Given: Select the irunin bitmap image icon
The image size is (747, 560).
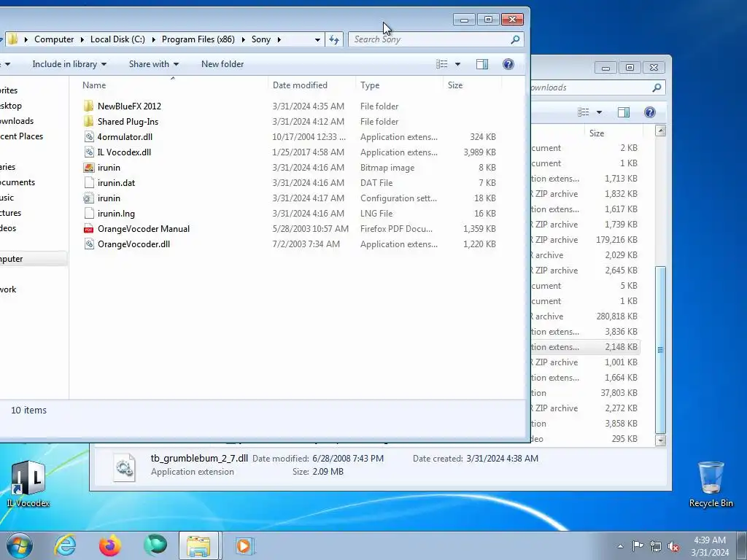Looking at the screenshot, I should 88,168.
